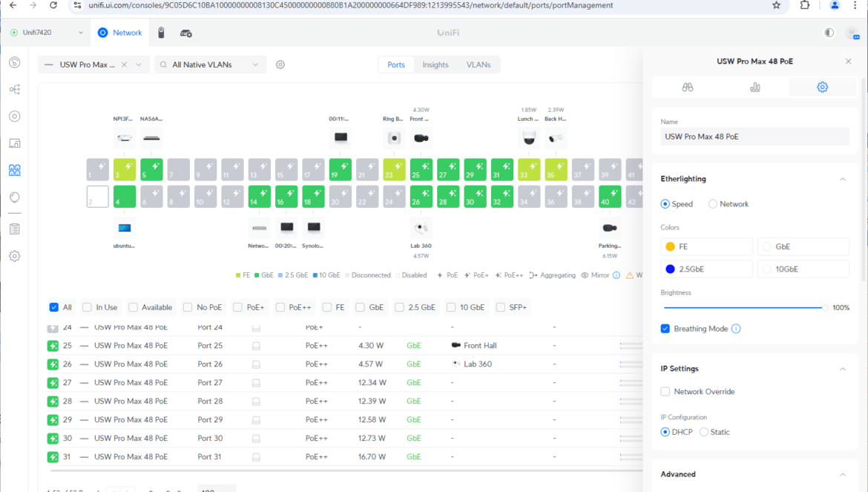Check the Available filter checkbox
Screen dimensions: 868x492
(x=133, y=307)
